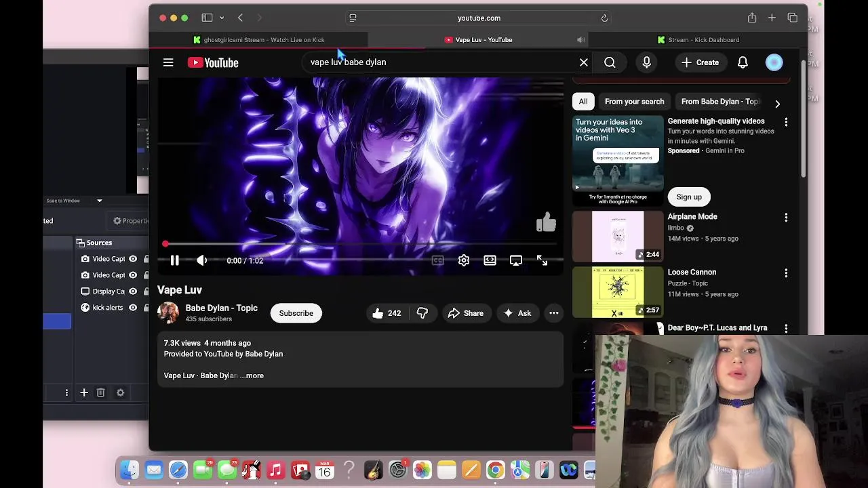This screenshot has height=488, width=868.
Task: Reload the youtube.com page
Action: [604, 18]
